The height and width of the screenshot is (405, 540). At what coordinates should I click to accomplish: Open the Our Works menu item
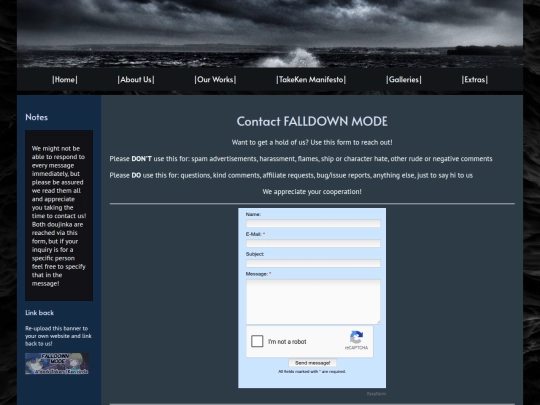click(215, 80)
